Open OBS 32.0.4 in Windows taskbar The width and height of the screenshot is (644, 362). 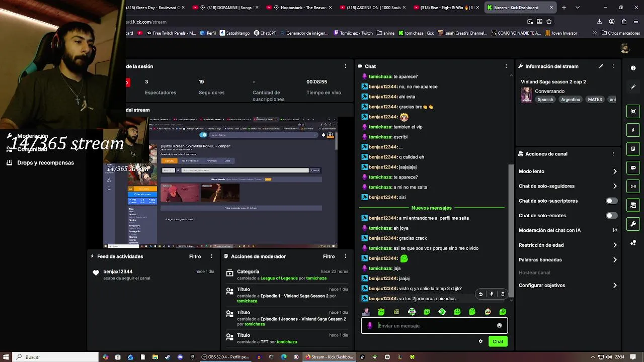(225, 357)
